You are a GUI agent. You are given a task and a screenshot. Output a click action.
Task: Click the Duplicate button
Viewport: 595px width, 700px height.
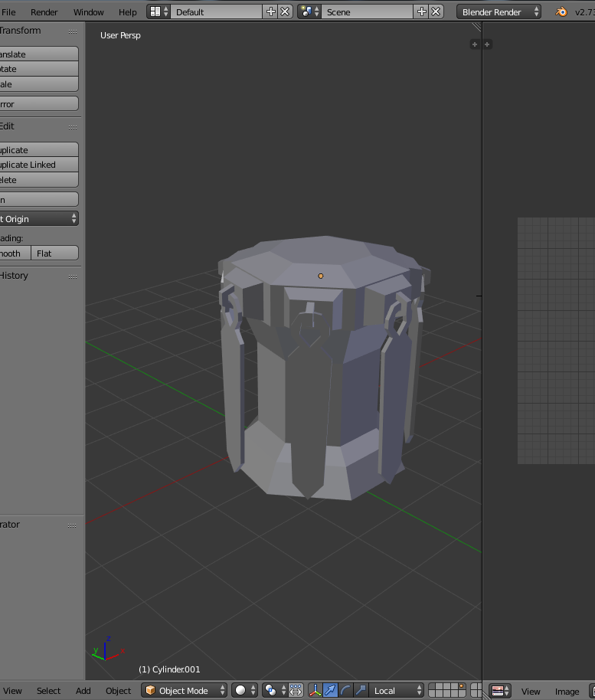coord(39,149)
